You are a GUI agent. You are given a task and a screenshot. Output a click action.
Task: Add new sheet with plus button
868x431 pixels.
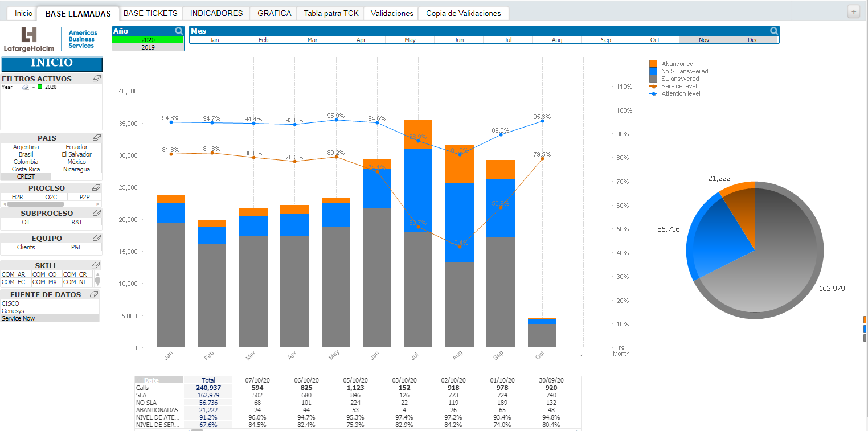(853, 11)
